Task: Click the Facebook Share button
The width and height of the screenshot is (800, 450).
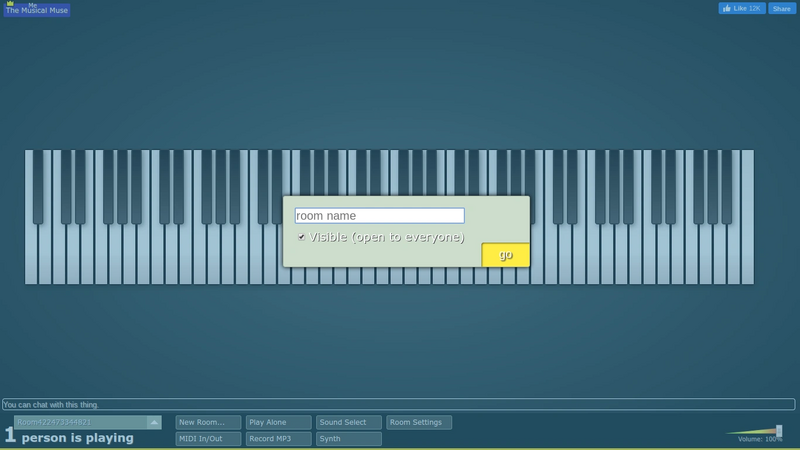Action: coord(782,8)
